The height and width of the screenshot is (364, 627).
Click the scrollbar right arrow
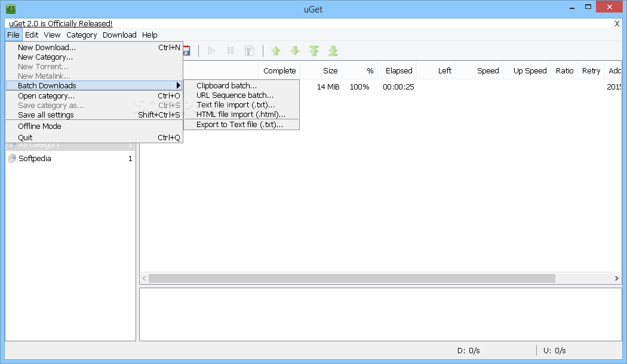[x=617, y=278]
